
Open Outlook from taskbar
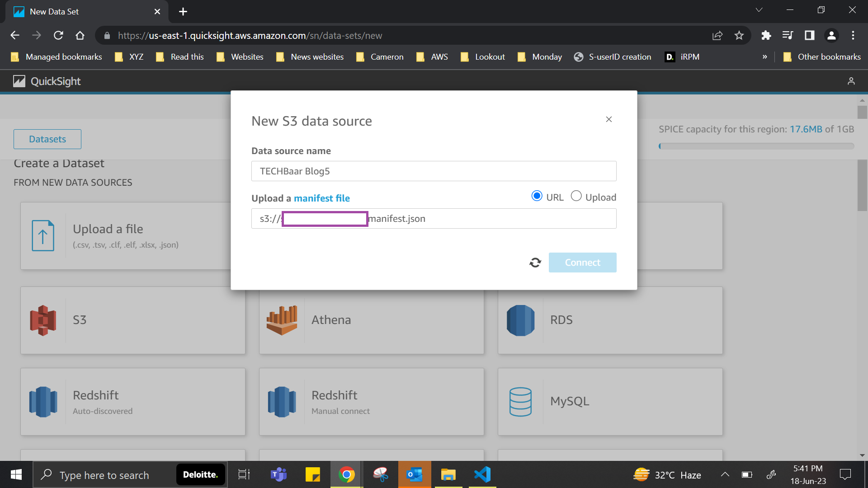[415, 475]
